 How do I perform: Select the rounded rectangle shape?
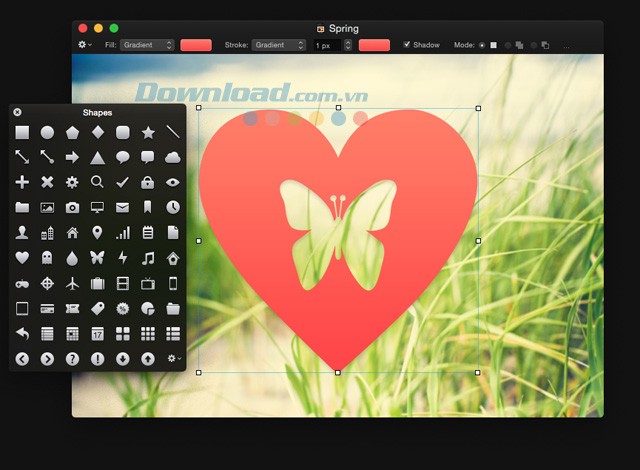click(122, 133)
